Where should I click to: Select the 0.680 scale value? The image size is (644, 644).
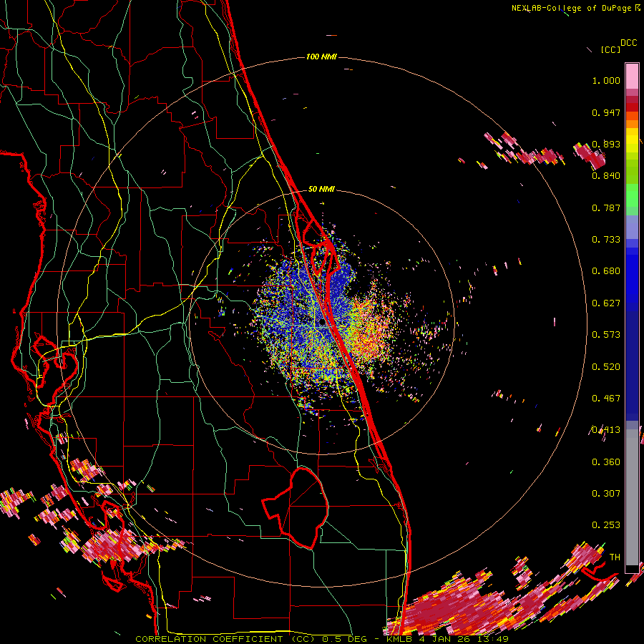606,271
